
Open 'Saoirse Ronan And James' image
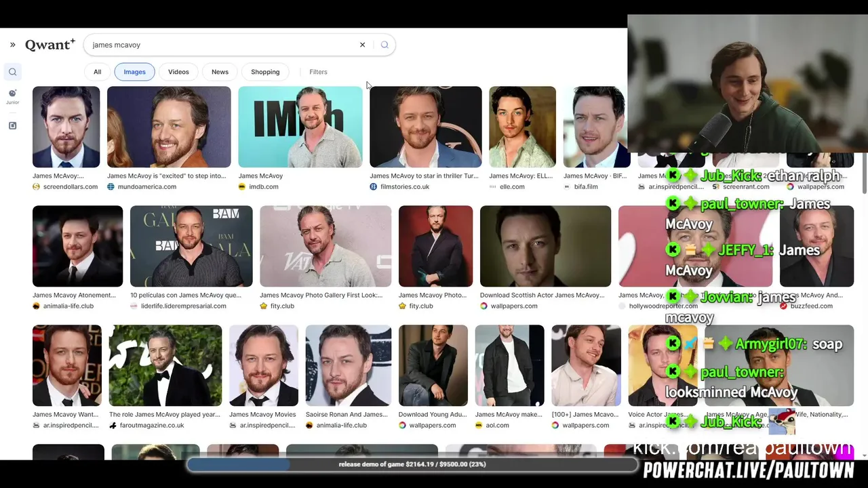[x=349, y=365]
